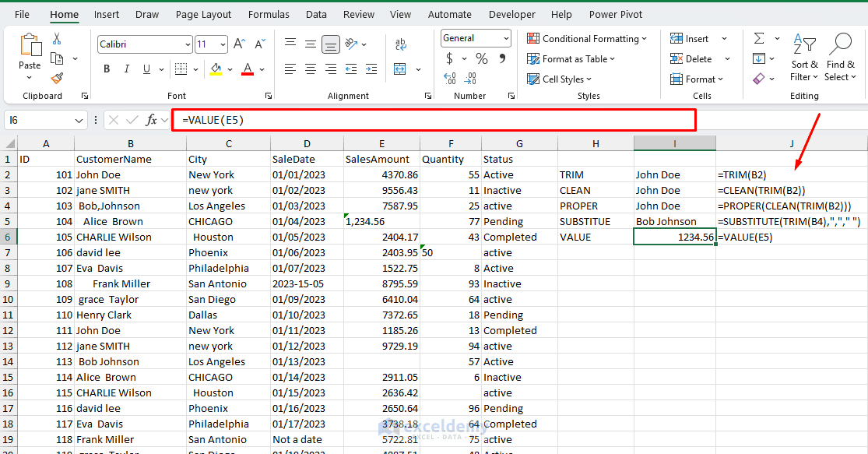Switch to the Formulas tab
868x454 pixels.
coord(269,14)
